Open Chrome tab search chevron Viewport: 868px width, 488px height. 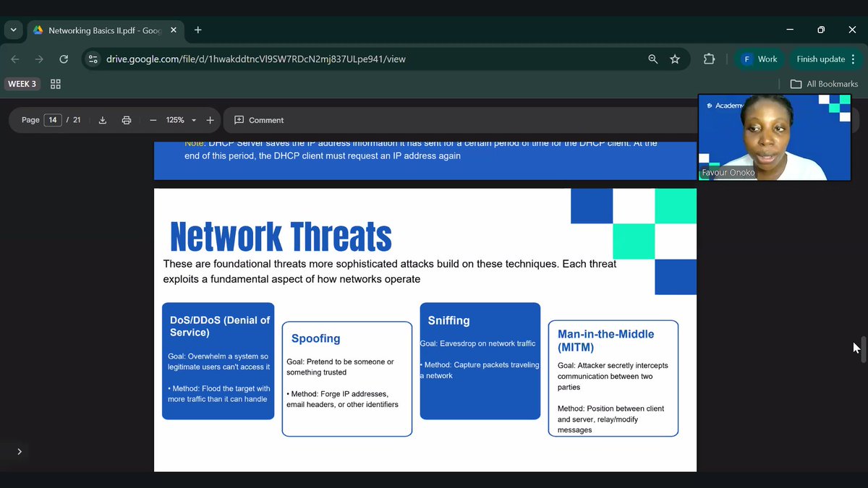(x=13, y=30)
